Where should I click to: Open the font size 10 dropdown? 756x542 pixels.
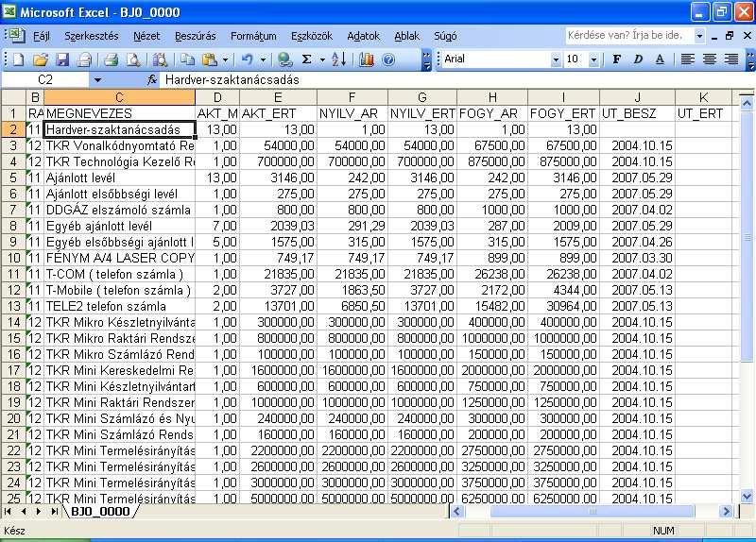coord(594,59)
